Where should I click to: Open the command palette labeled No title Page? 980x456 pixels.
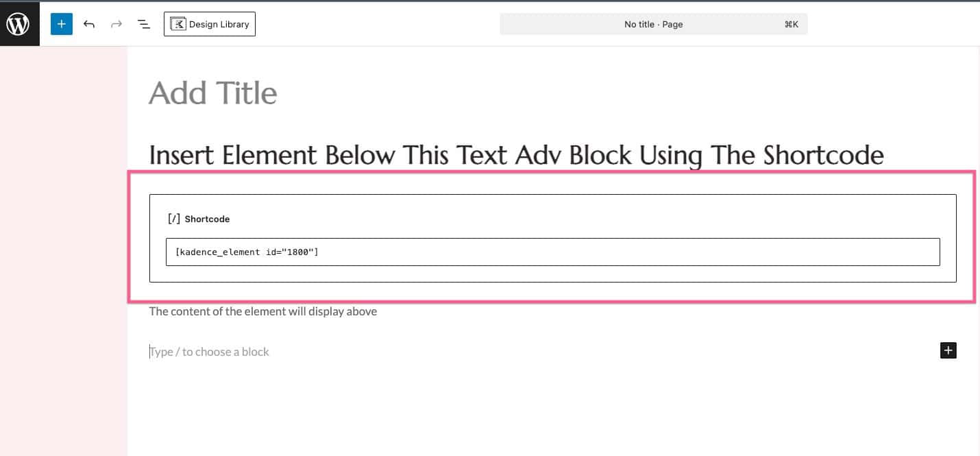click(653, 24)
